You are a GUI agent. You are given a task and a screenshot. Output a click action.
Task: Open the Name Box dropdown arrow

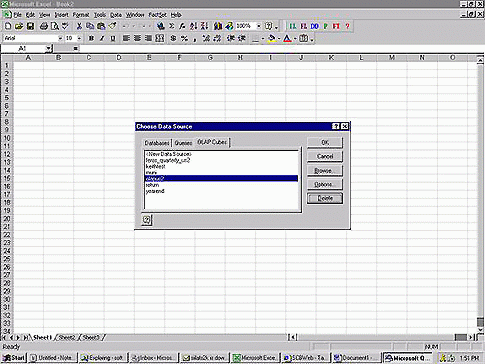(x=49, y=49)
